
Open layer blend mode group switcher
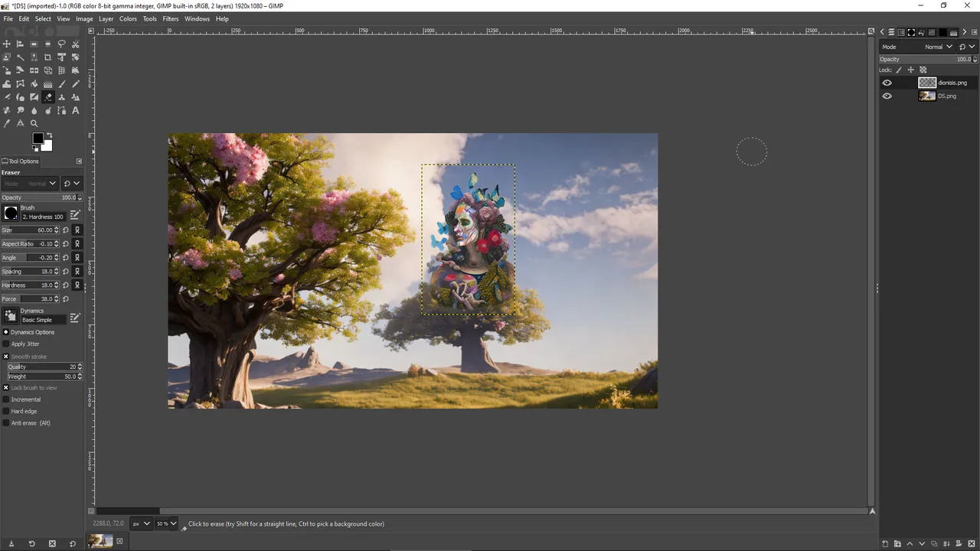click(x=967, y=47)
